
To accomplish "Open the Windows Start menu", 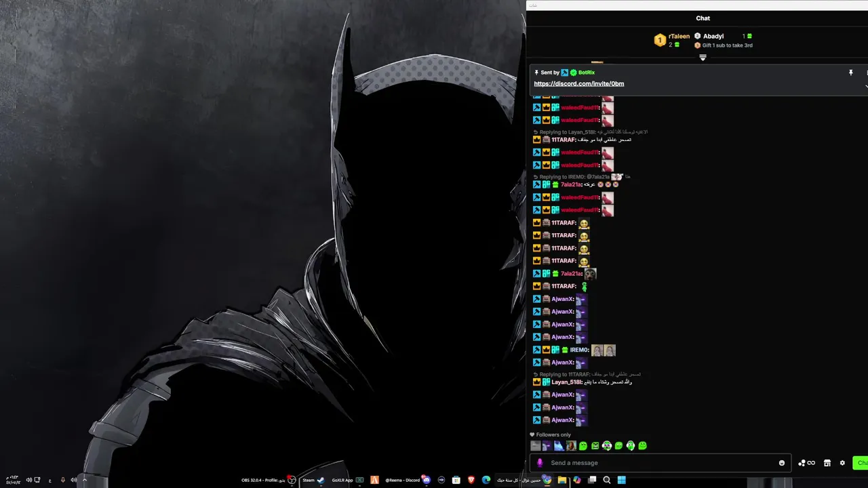I will tap(621, 480).
